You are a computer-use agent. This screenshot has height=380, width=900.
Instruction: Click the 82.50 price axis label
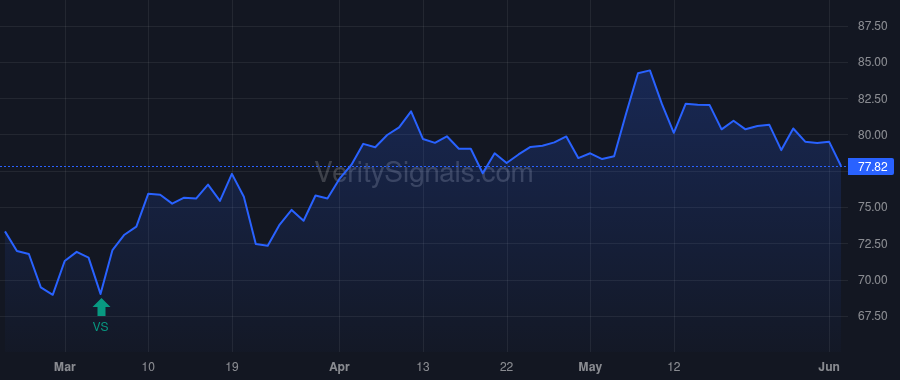tap(872, 99)
